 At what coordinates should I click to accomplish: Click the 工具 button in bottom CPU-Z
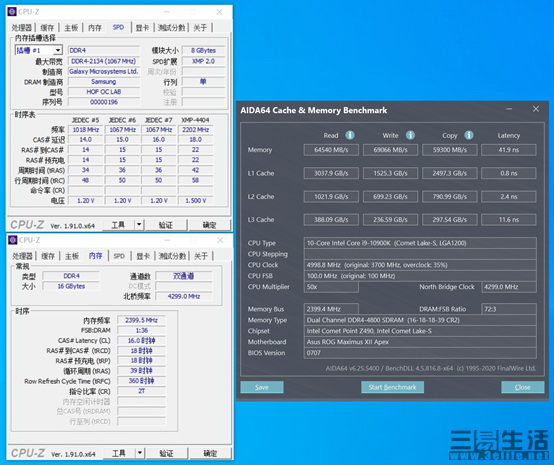(119, 453)
